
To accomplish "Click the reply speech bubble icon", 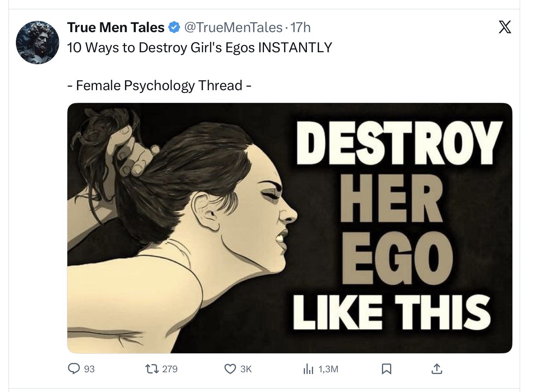I will click(x=74, y=369).
